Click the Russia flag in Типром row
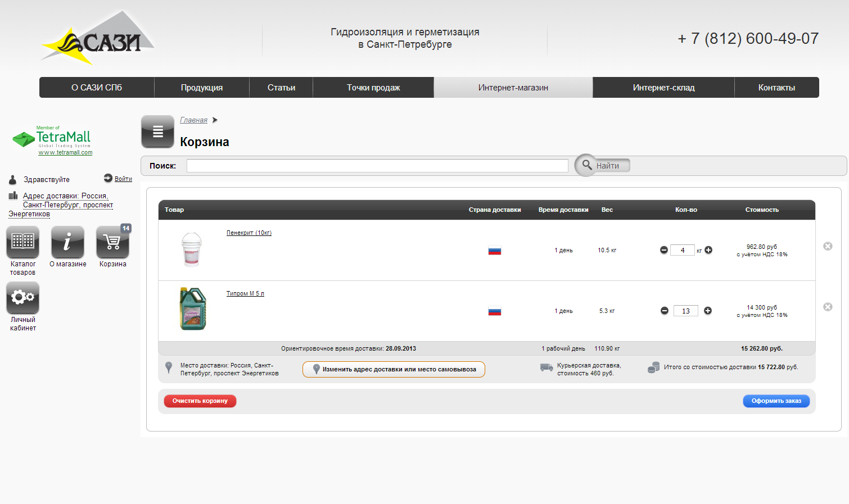Screen dimensions: 849x504 pos(495,311)
